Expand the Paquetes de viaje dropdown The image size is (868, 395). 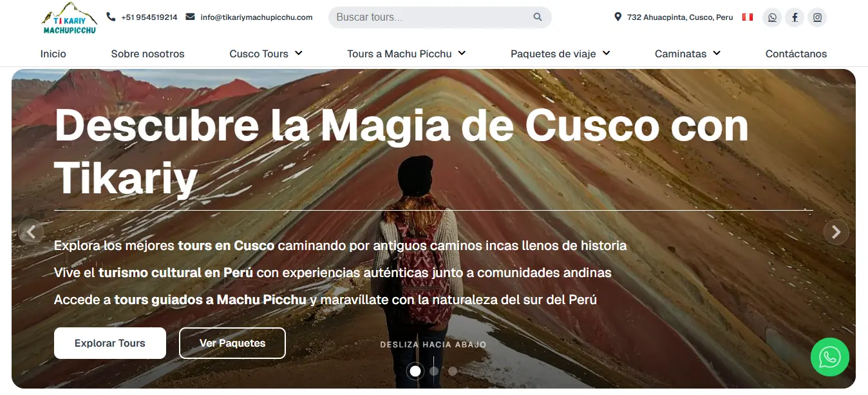(x=560, y=53)
